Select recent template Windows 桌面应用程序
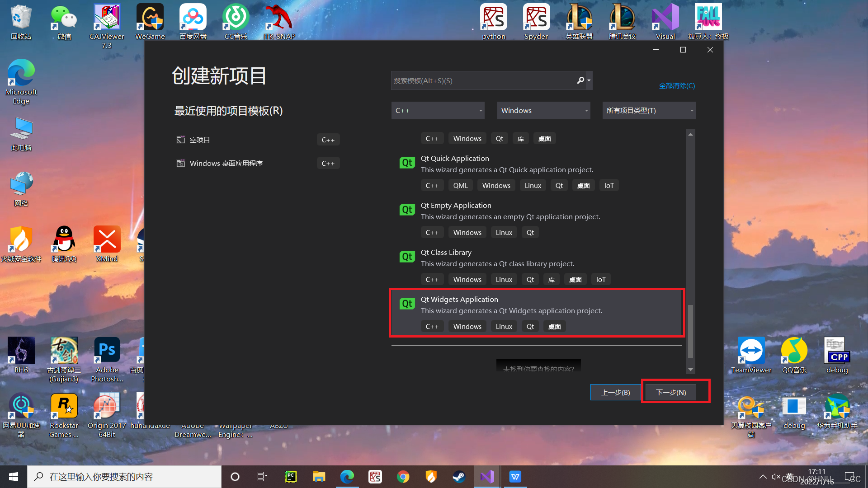 tap(226, 163)
